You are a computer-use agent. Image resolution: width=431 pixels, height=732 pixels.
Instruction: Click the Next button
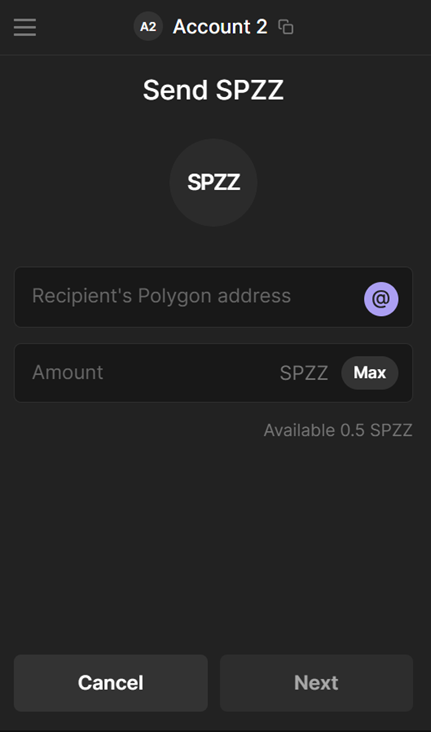tap(317, 683)
